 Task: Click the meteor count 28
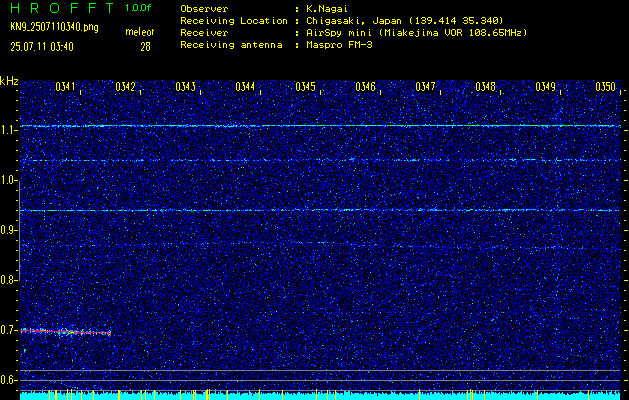click(145, 47)
